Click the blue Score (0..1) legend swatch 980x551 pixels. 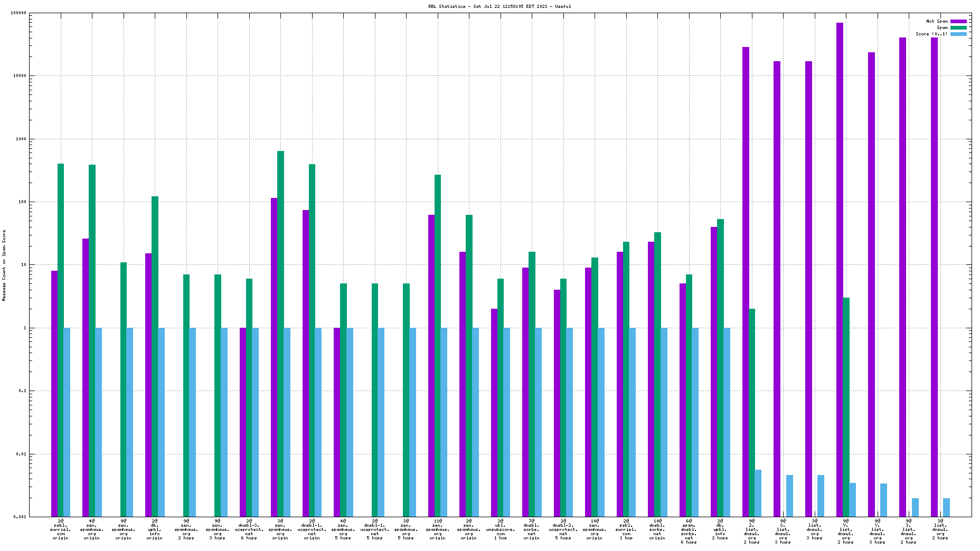tap(958, 34)
